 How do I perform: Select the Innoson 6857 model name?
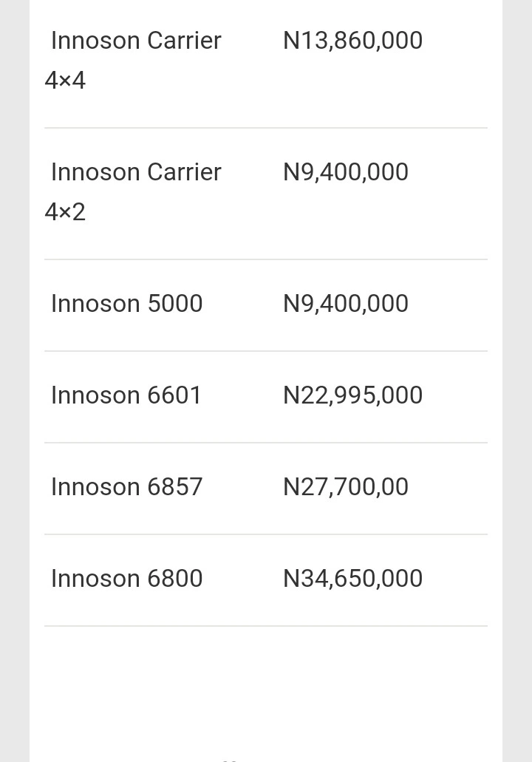pyautogui.click(x=127, y=487)
